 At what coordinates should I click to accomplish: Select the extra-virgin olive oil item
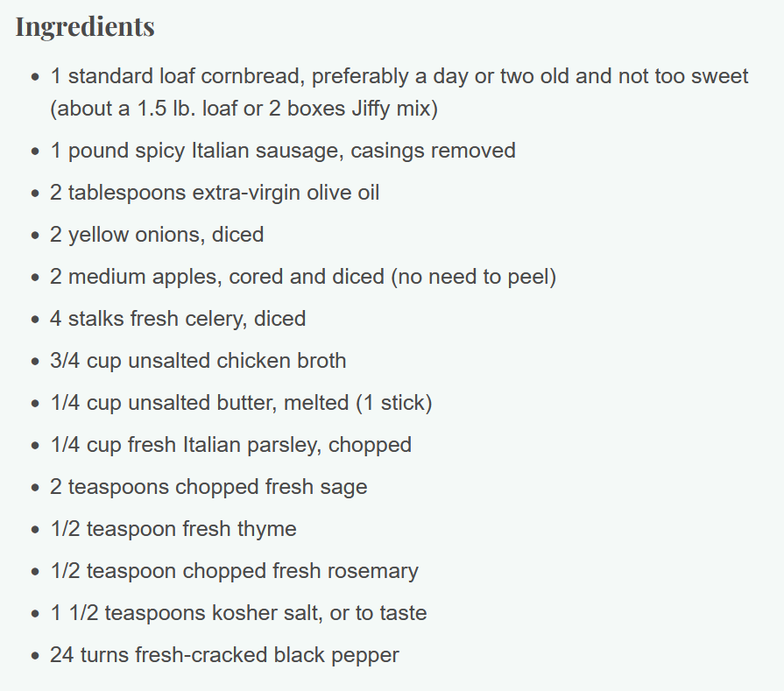[215, 193]
